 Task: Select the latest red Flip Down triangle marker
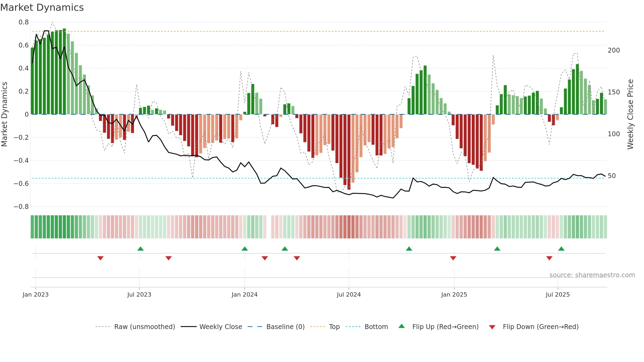coord(549,258)
